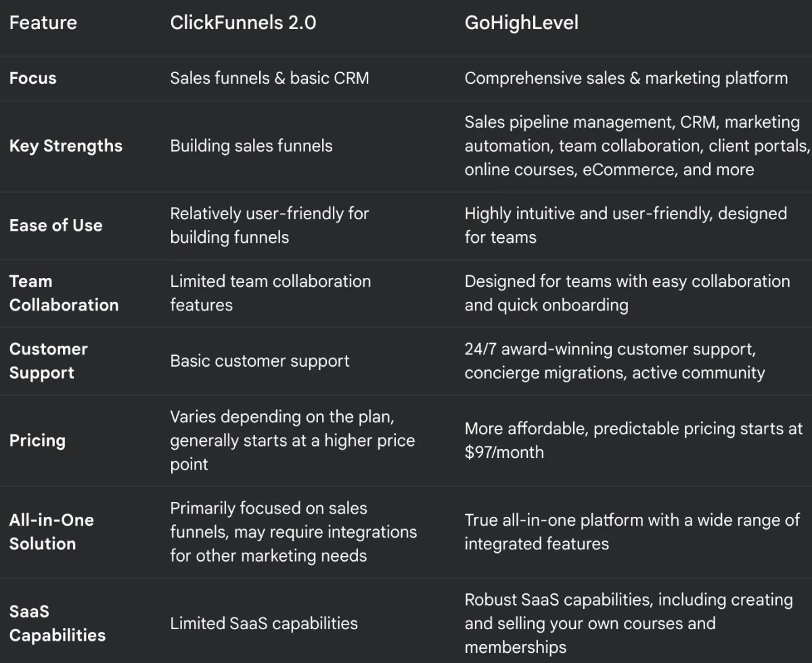Click the Feature column header
This screenshot has width=812, height=663.
[x=43, y=22]
